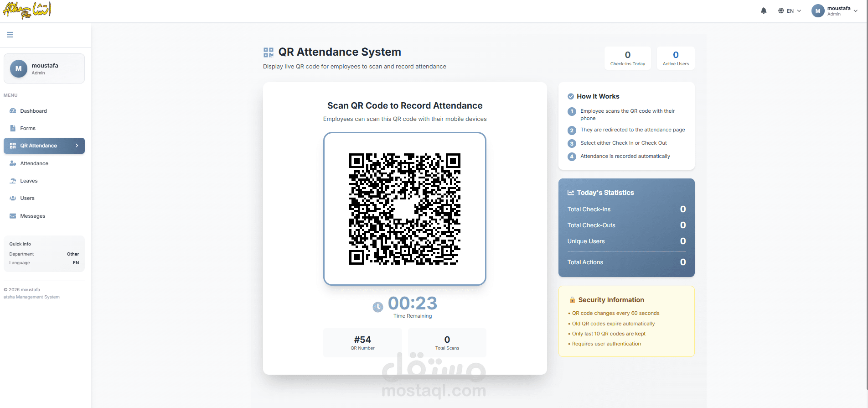Expand the moustafa Admin account menu chevron
Viewport: 868px width, 408px height.
tap(855, 11)
